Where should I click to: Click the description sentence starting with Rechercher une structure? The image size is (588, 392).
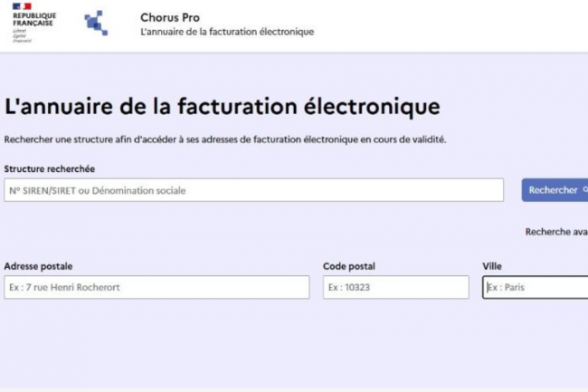click(x=225, y=139)
